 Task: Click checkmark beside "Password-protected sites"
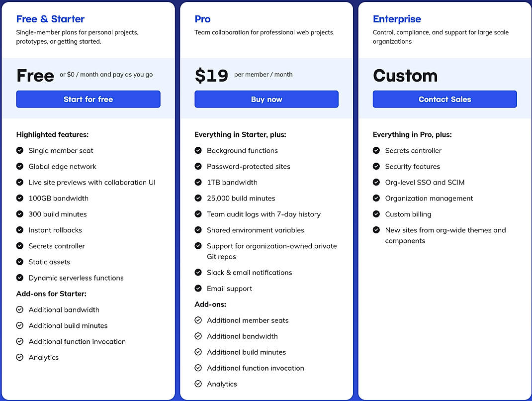198,166
